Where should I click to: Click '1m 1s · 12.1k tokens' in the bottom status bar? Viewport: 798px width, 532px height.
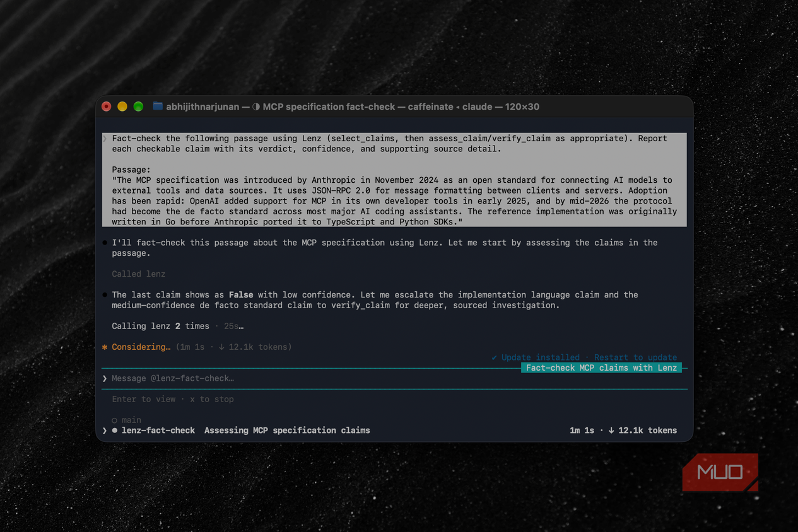point(623,431)
